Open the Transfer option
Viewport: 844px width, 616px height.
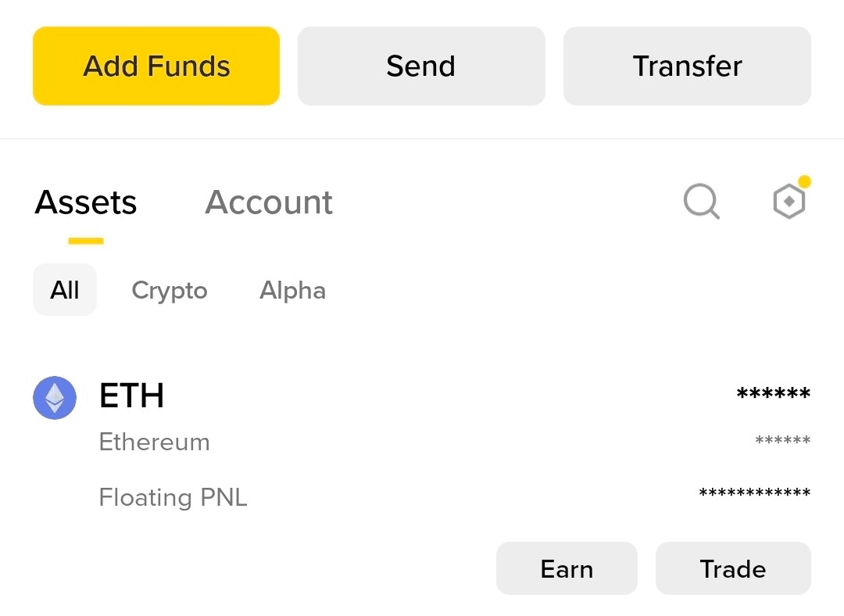tap(687, 66)
